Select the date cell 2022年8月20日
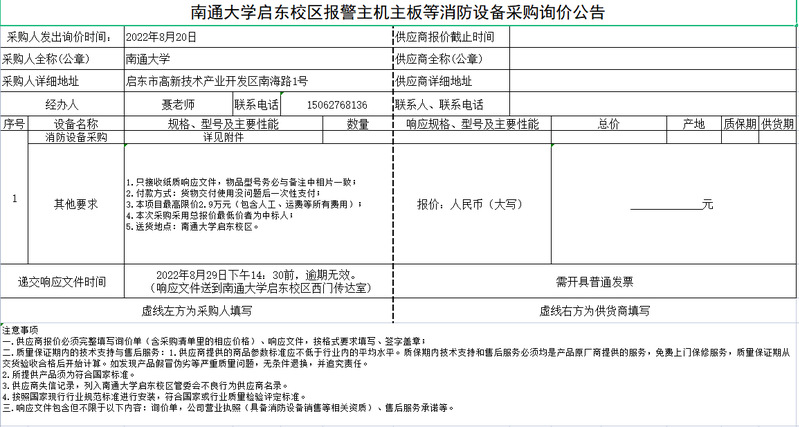 [258, 37]
